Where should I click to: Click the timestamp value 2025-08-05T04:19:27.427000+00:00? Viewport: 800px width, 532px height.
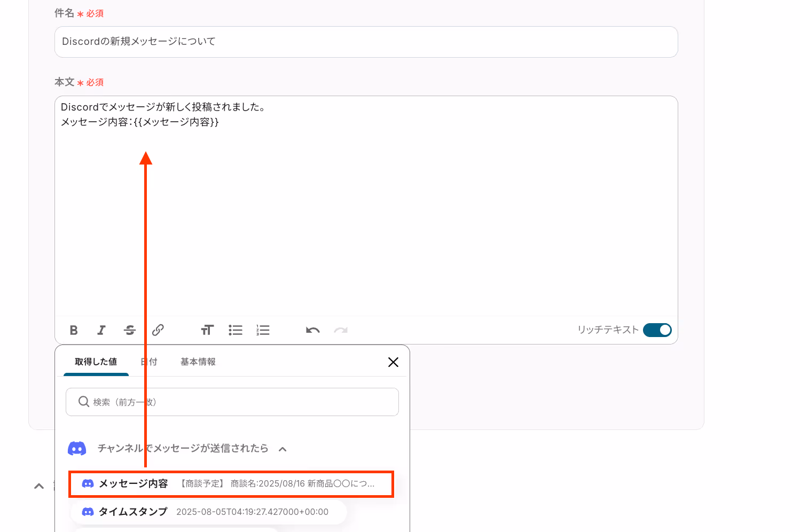253,512
